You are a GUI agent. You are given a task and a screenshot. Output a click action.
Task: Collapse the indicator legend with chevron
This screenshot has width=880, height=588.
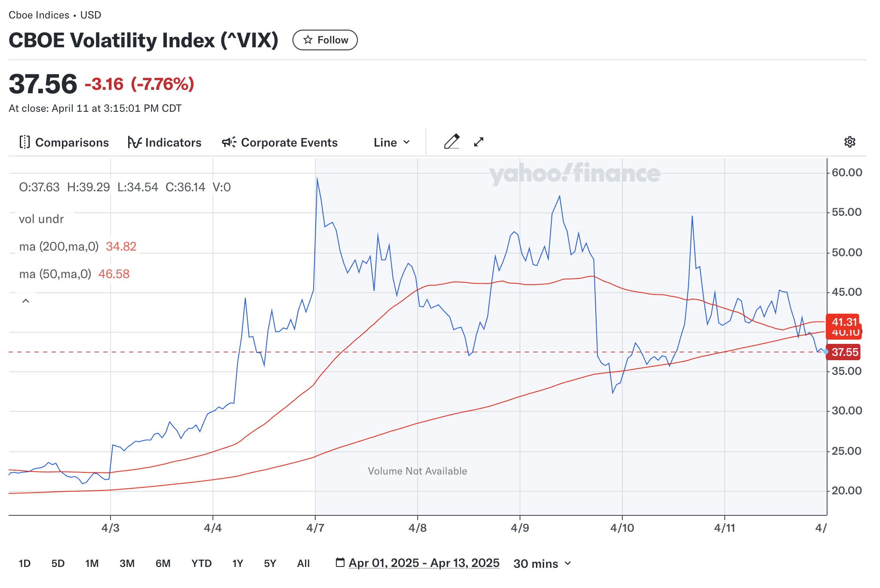[26, 301]
